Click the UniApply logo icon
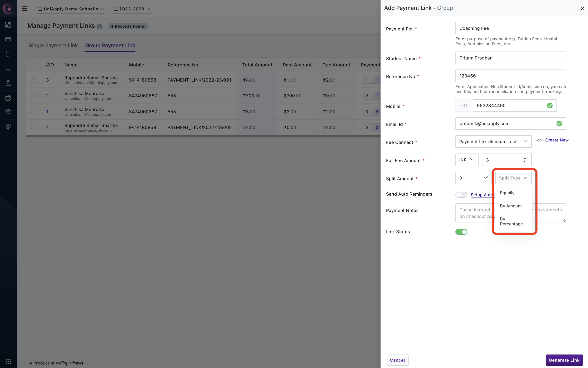The height and width of the screenshot is (368, 588). click(8, 9)
